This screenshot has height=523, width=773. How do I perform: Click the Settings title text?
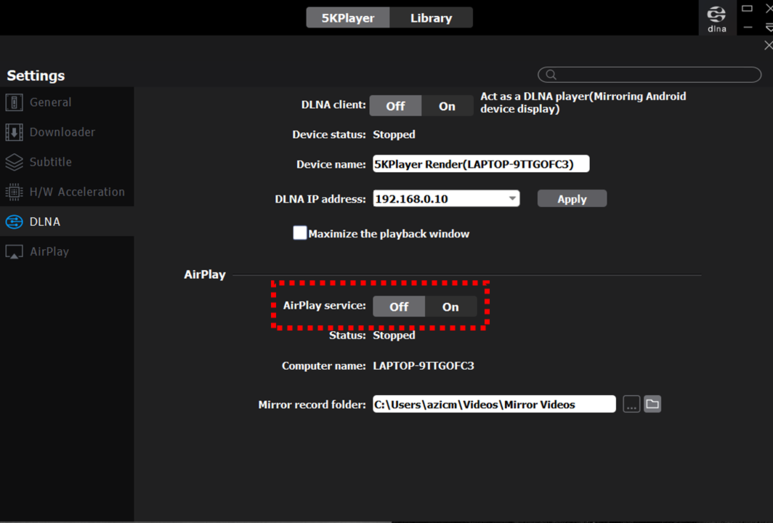(35, 75)
